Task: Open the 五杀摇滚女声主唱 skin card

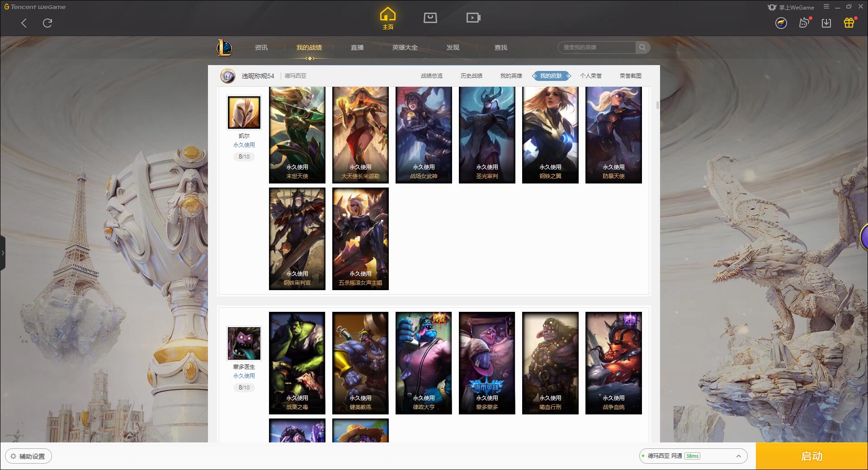Action: tap(360, 239)
